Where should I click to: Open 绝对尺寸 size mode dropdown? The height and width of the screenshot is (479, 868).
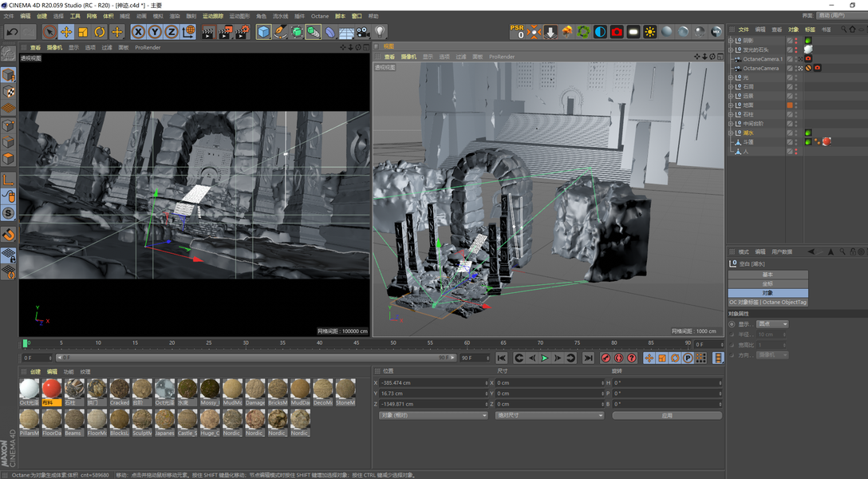(549, 415)
